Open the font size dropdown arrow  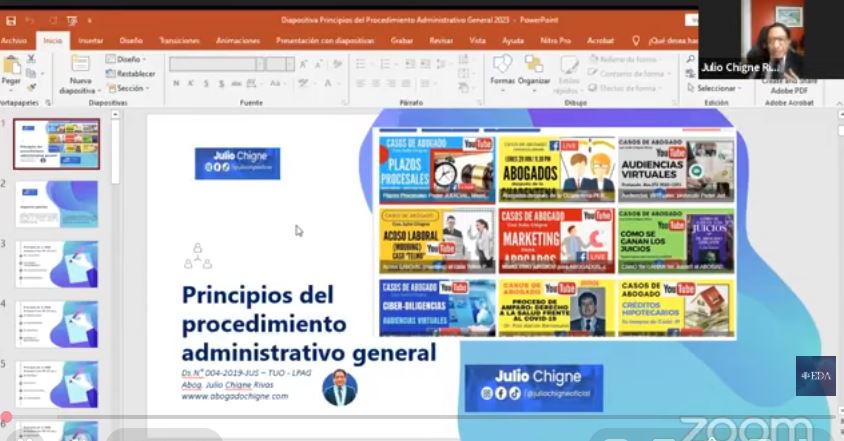[x=290, y=64]
